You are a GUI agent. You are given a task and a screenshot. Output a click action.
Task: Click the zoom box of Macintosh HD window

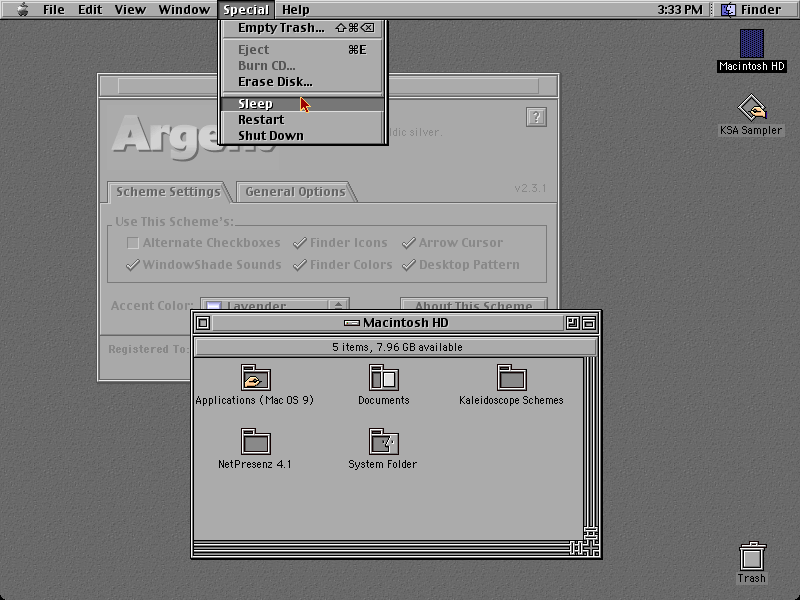pyautogui.click(x=572, y=322)
